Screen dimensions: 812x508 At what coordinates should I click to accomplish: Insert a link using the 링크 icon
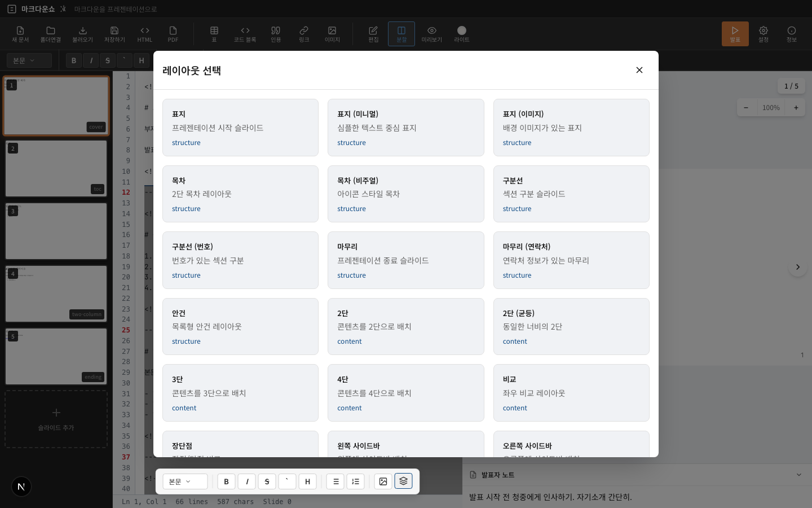[304, 34]
